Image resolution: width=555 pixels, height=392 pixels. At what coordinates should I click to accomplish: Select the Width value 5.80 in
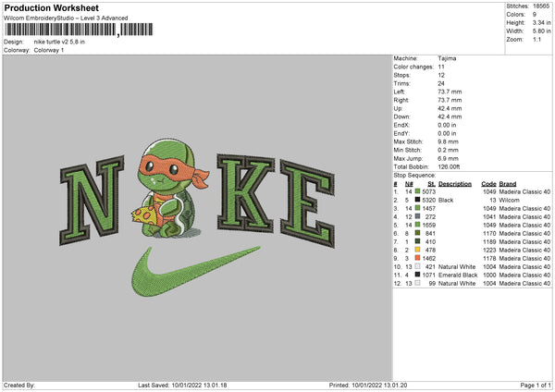point(541,31)
